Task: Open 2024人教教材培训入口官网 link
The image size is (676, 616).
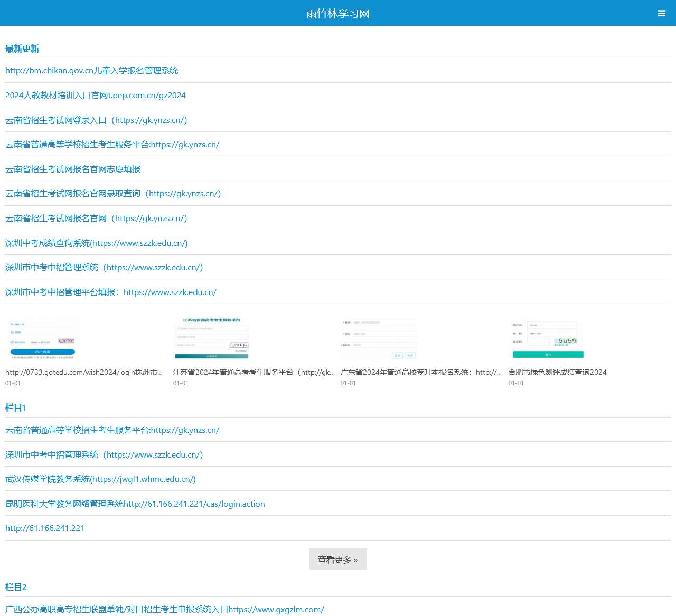Action: click(96, 96)
